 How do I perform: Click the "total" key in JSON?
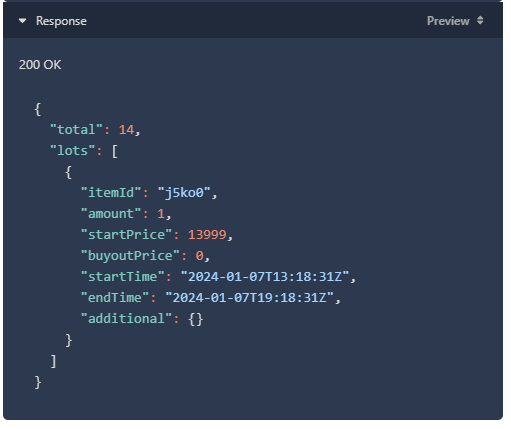76,130
